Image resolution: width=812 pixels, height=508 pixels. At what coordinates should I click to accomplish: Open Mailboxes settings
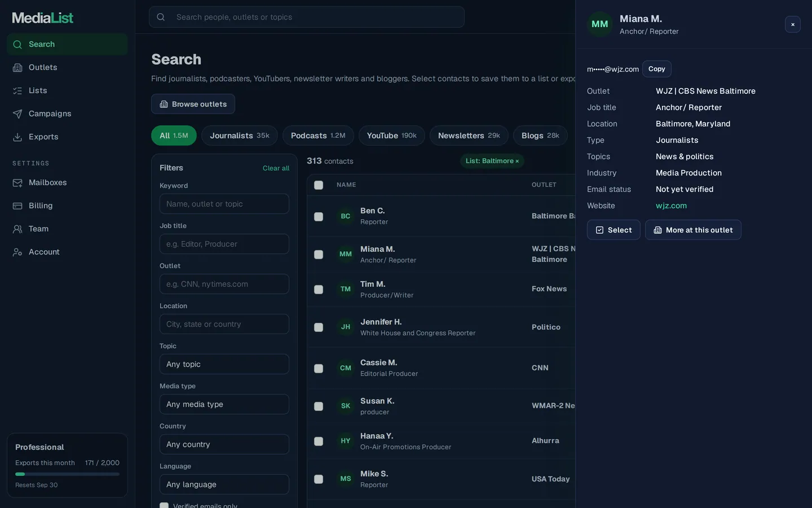(x=67, y=182)
